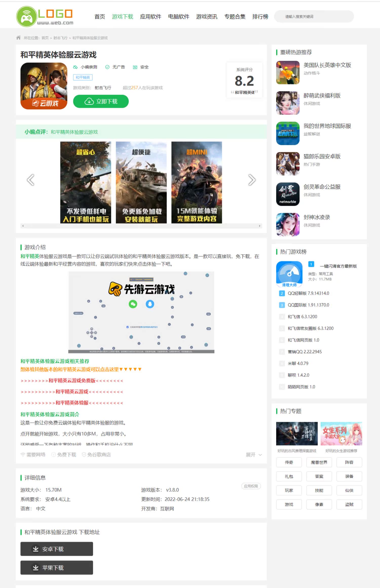Open link 和平精英云游戏免费版
Screen dimensions: 380x588
tap(72, 381)
